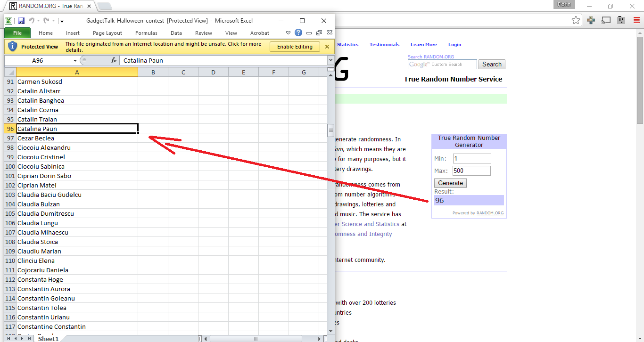Select cell with Ciprian Dorin Sabo

[77, 176]
